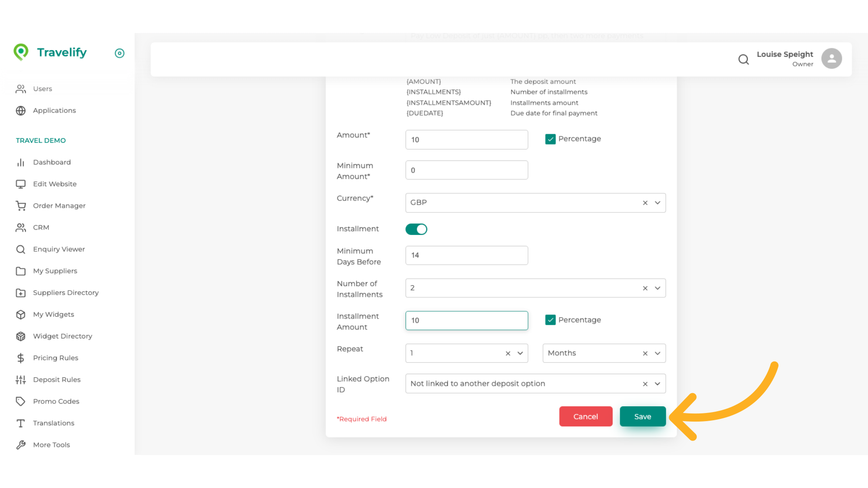Screen dimensions: 868x488
Task: Turn off the Installment toggle
Action: pyautogui.click(x=416, y=229)
